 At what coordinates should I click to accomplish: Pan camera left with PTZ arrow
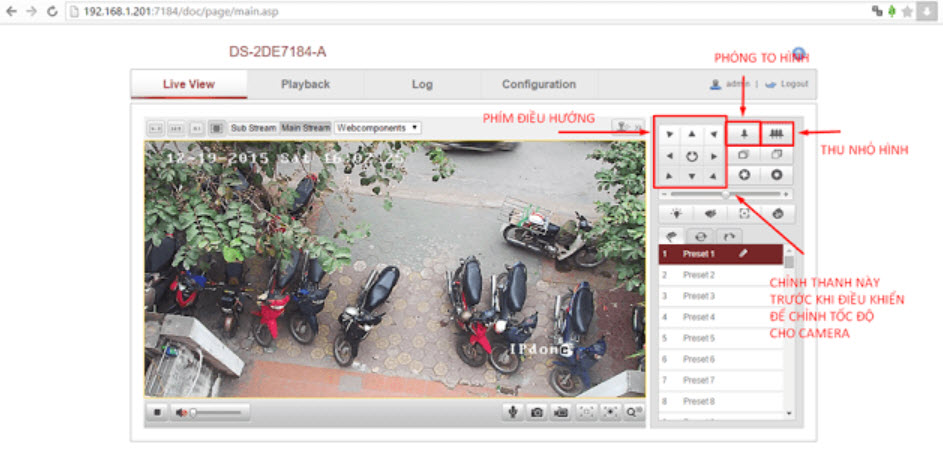(x=670, y=156)
